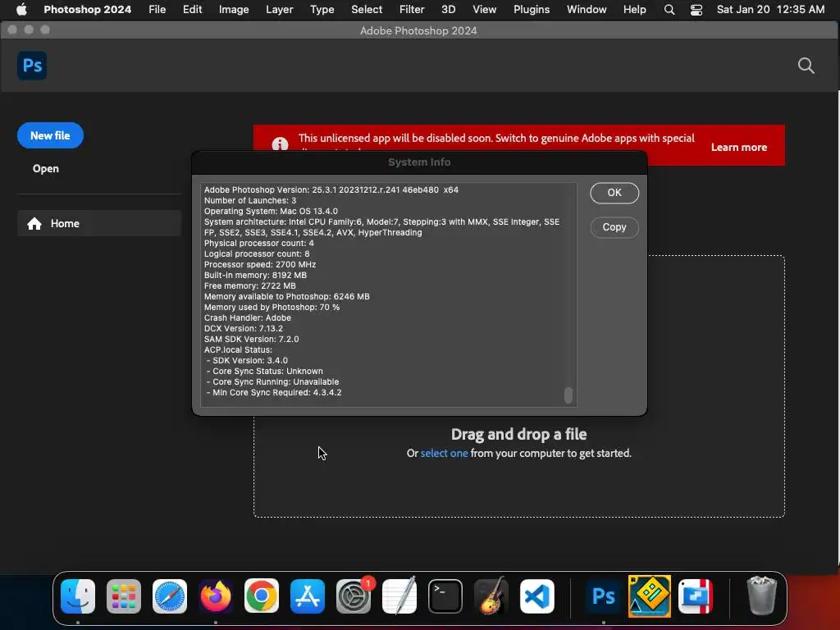Open the Window menu
The width and height of the screenshot is (840, 630).
pyautogui.click(x=587, y=10)
